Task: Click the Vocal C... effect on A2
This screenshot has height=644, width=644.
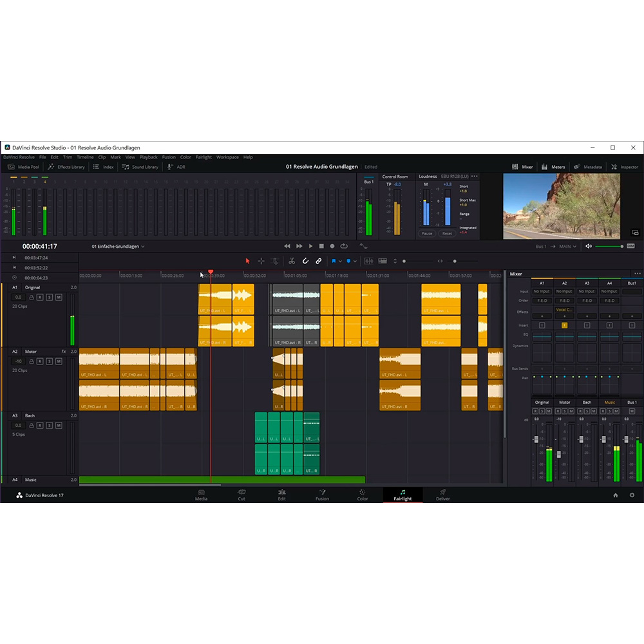Action: pos(564,310)
